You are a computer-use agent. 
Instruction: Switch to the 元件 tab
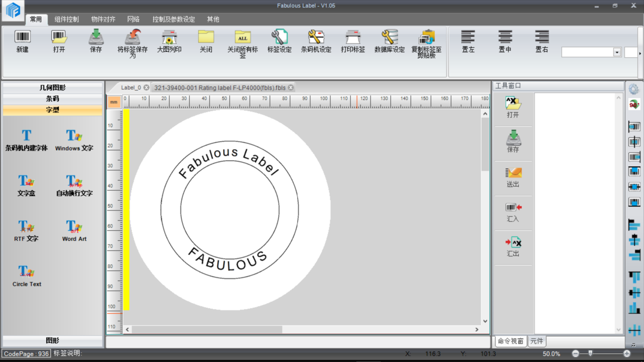click(537, 341)
